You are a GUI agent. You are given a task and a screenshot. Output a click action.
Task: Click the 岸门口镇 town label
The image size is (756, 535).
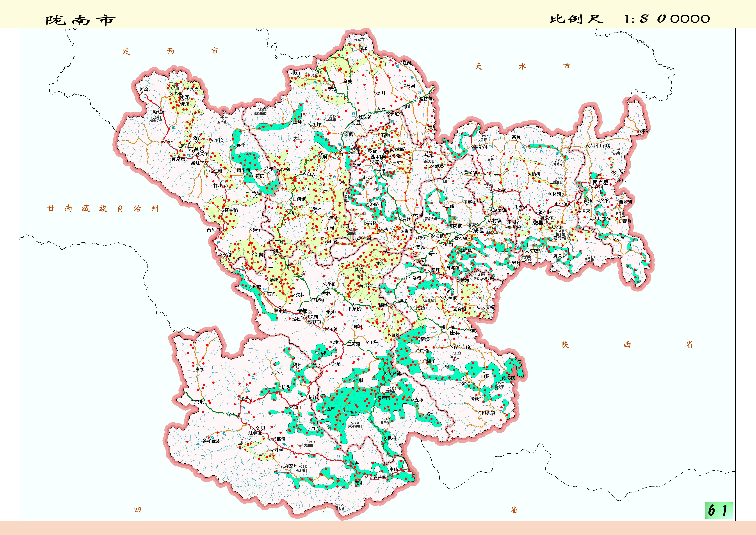tap(463, 347)
